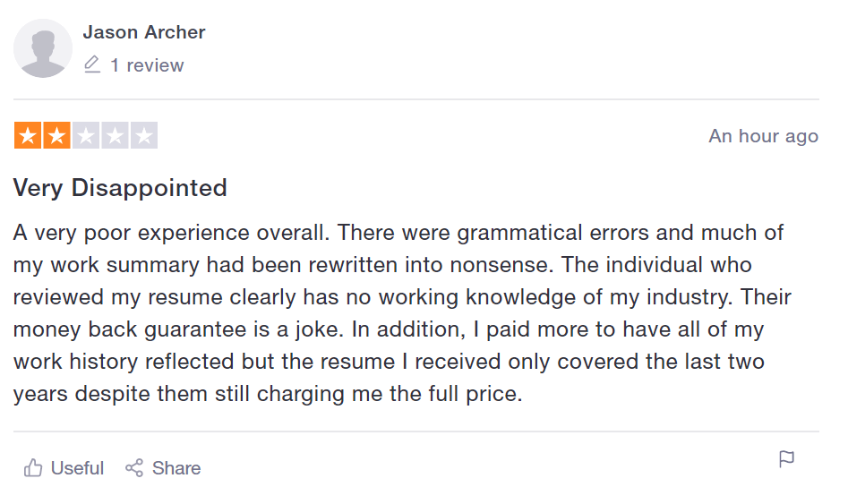Click the words 'grammatical errors' in review
The image size is (848, 504).
pos(552,233)
